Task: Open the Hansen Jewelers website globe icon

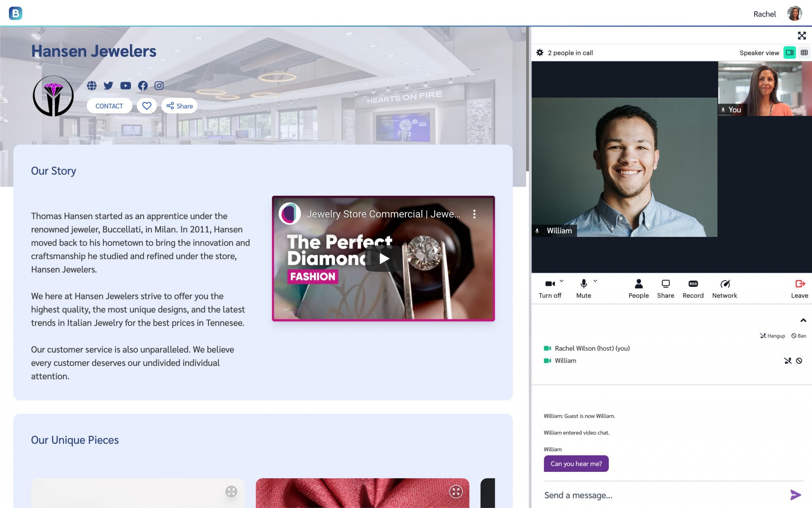Action: tap(92, 86)
